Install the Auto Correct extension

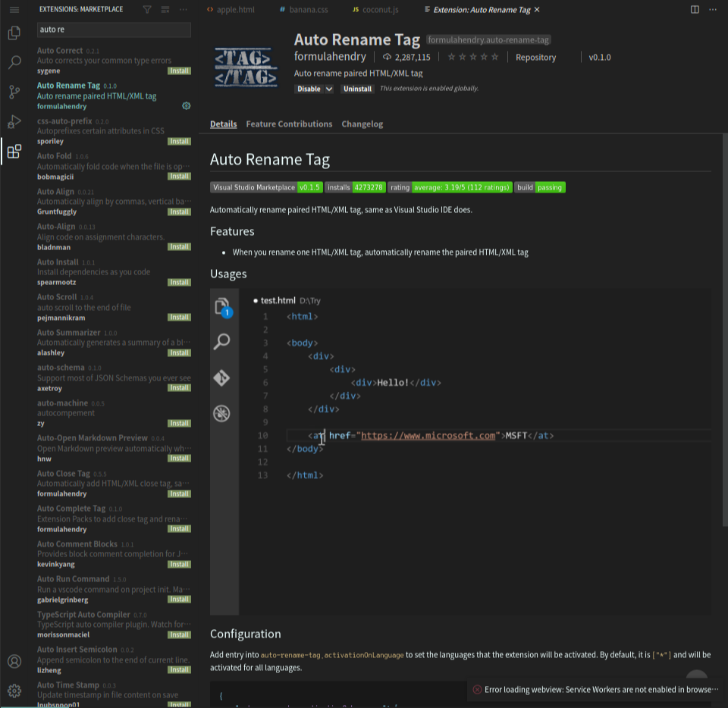[x=179, y=71]
